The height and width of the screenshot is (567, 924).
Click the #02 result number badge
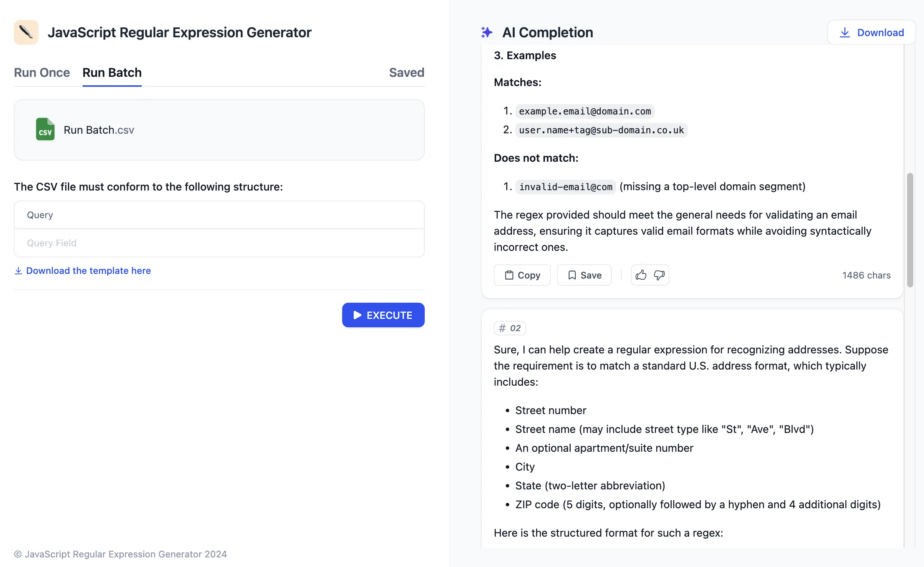(510, 328)
